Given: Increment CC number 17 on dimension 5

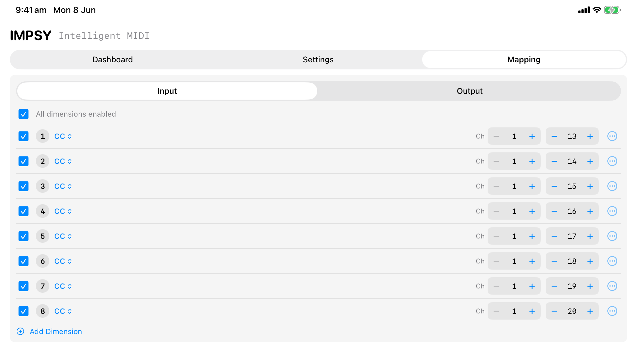Looking at the screenshot, I should (x=590, y=236).
